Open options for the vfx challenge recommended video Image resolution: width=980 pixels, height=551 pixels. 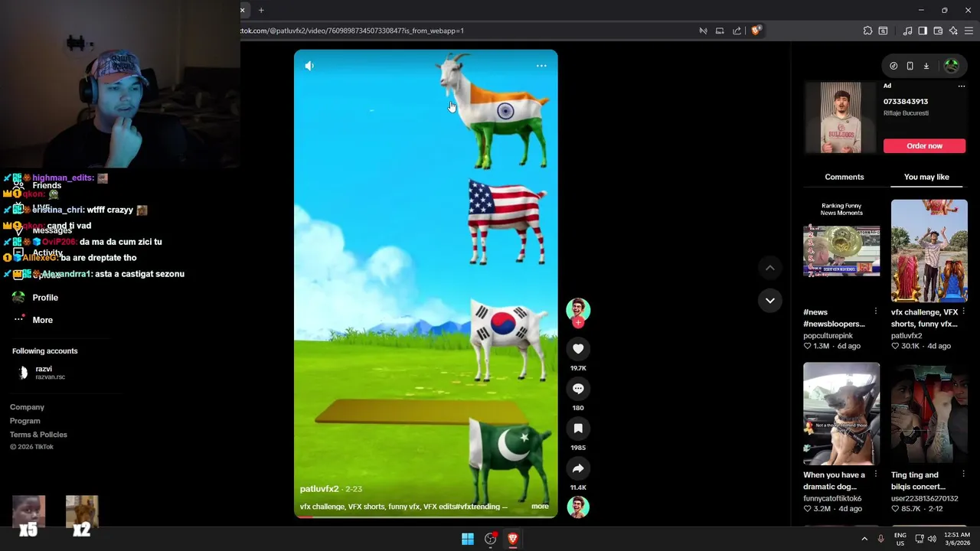pos(963,311)
